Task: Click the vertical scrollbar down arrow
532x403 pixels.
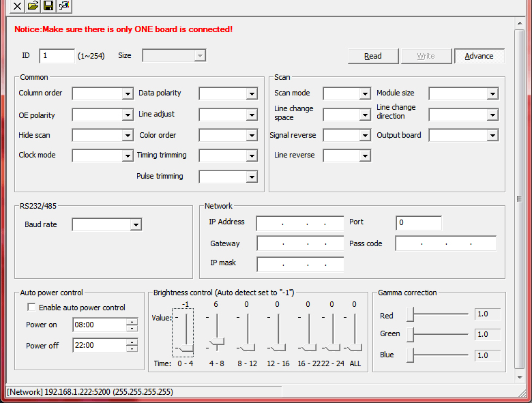Action: coord(520,377)
